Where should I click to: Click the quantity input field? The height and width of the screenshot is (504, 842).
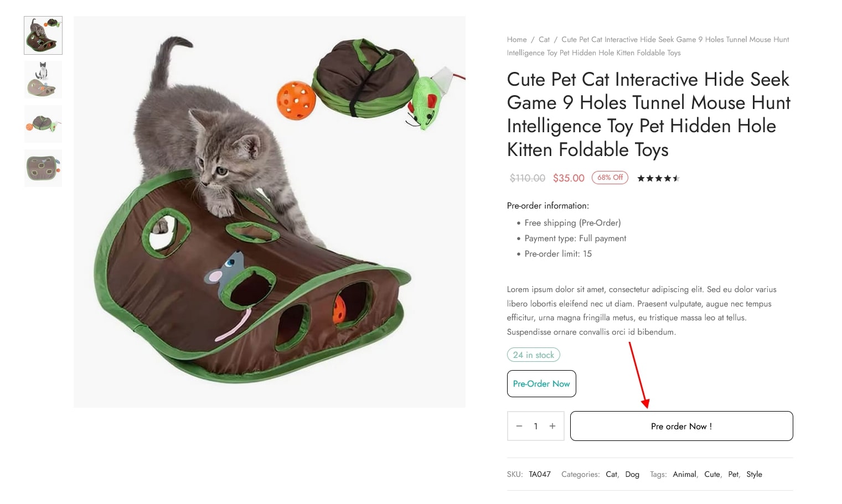535,426
